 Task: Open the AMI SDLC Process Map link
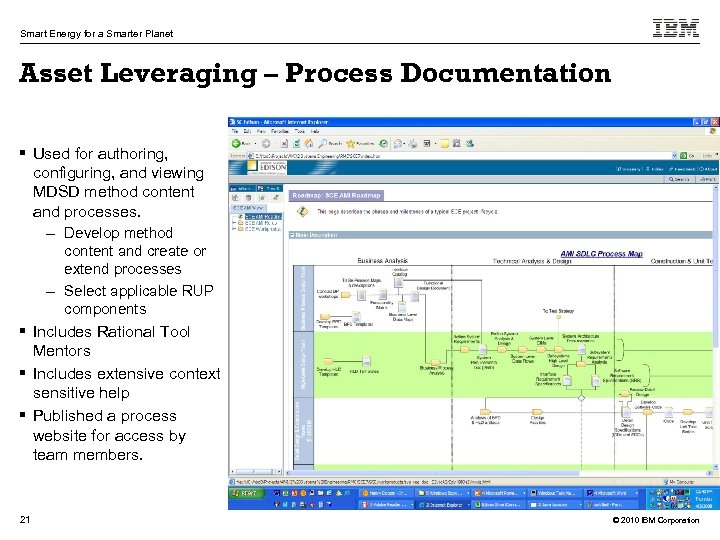click(x=602, y=253)
